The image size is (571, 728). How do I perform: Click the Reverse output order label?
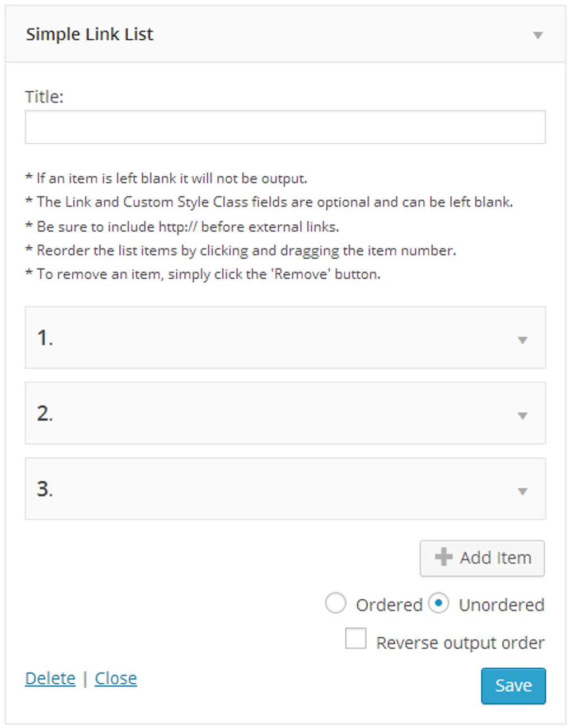click(460, 641)
